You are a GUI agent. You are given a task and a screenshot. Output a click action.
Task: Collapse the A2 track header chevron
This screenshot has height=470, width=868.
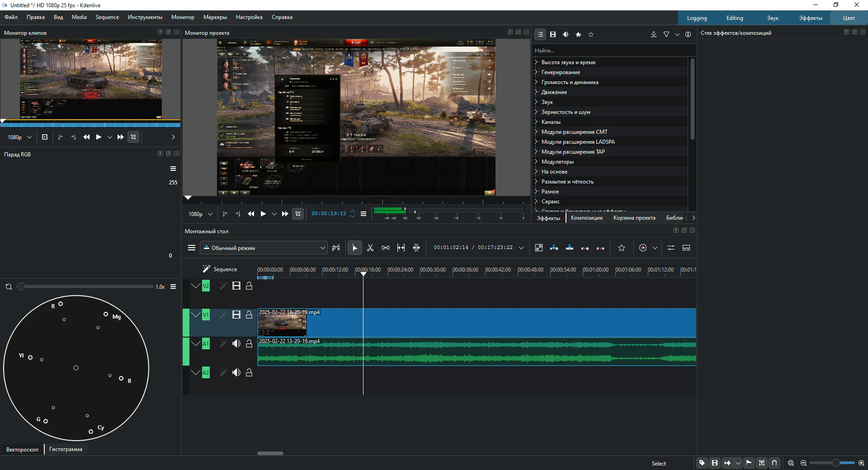(x=195, y=373)
